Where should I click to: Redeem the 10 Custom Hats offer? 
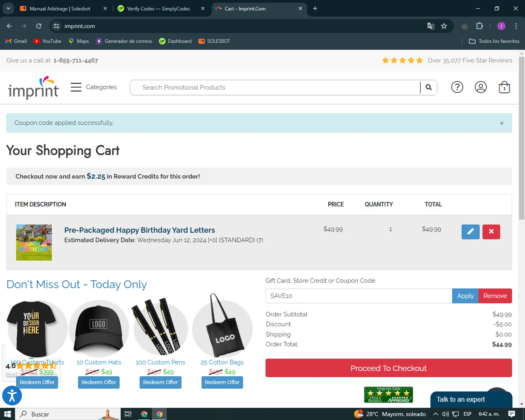[99, 382]
